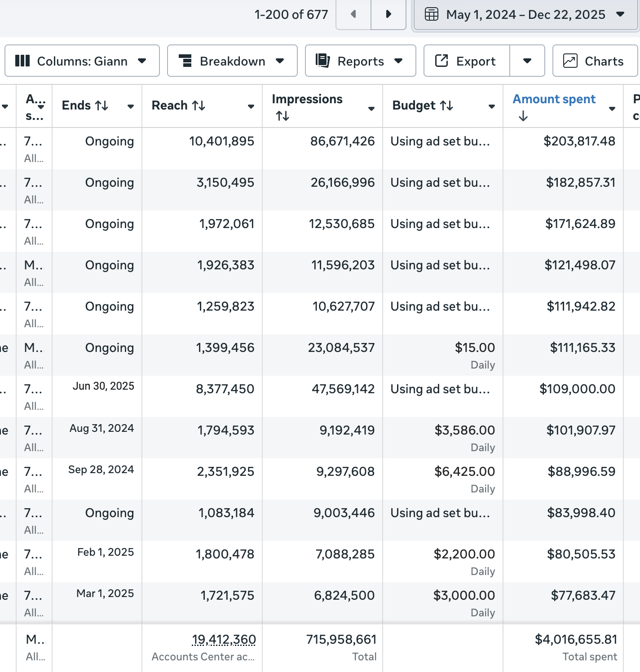
Task: Open the Reports menu
Action: tap(360, 61)
